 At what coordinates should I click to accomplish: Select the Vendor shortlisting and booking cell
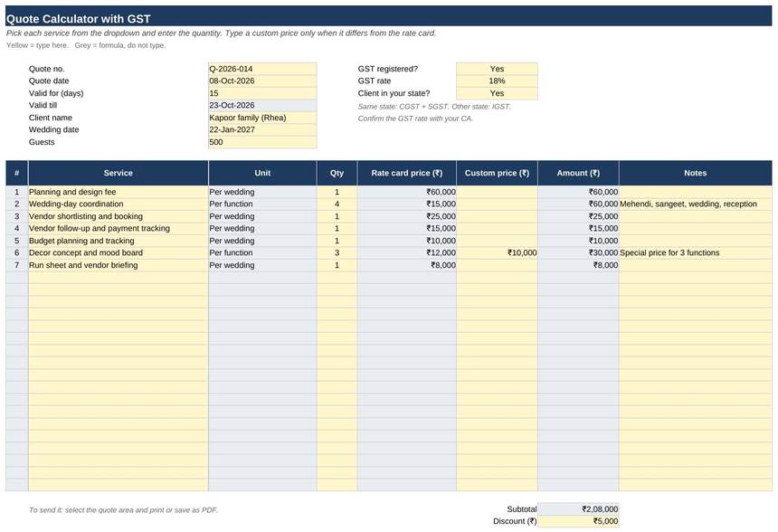click(119, 216)
